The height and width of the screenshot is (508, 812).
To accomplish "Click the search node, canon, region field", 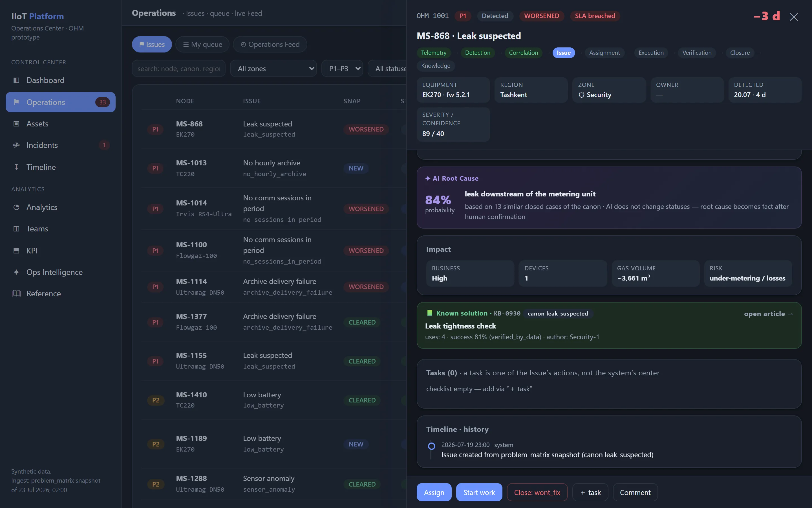I will (x=178, y=69).
